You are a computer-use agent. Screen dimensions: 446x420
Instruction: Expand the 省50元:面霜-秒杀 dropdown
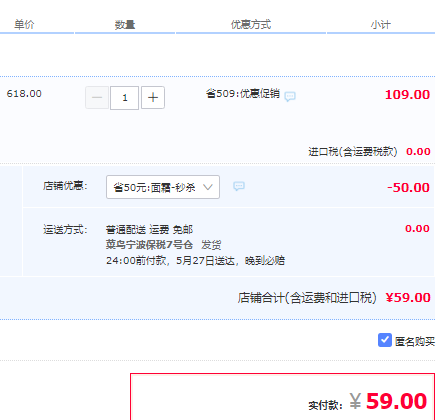pyautogui.click(x=163, y=187)
